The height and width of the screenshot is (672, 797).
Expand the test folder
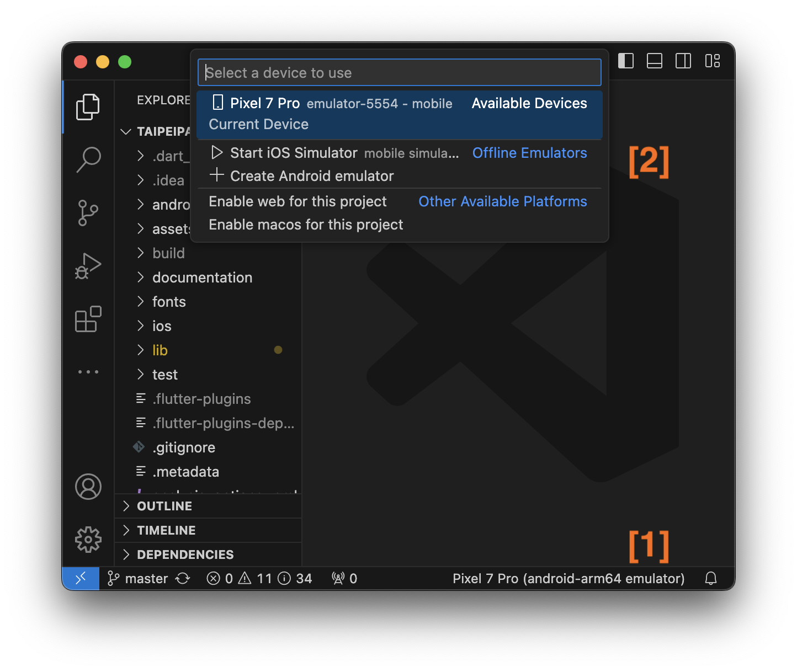(209, 375)
